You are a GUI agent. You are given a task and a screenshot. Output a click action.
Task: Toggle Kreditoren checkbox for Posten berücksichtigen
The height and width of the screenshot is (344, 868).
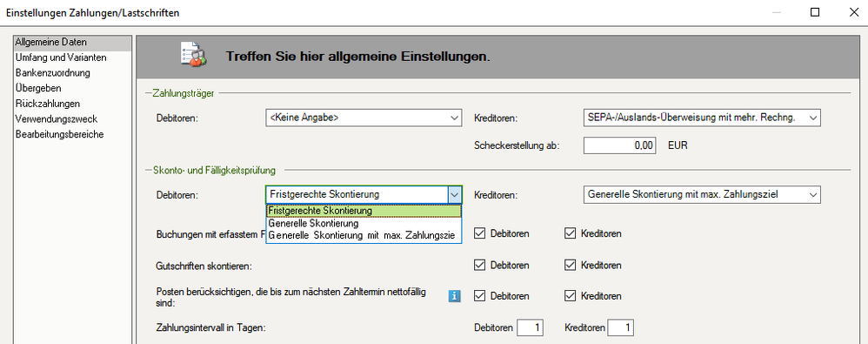571,296
